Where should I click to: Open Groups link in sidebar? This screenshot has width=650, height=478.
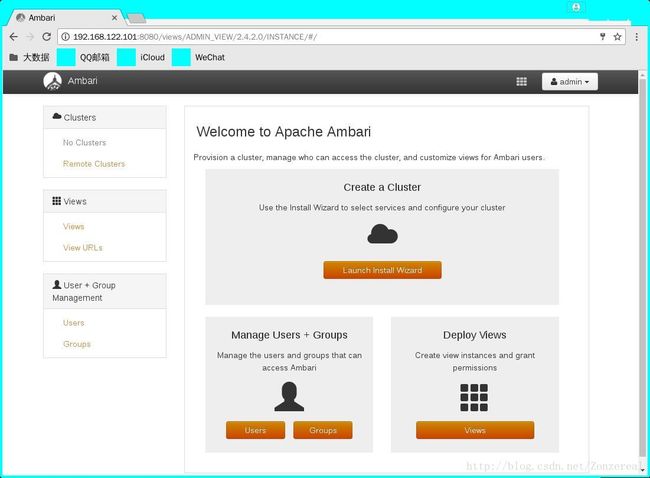pos(77,344)
